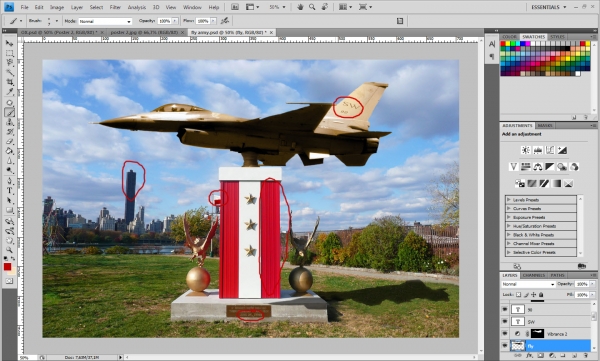Open the Filter menu
The height and width of the screenshot is (361, 600).
(115, 7)
